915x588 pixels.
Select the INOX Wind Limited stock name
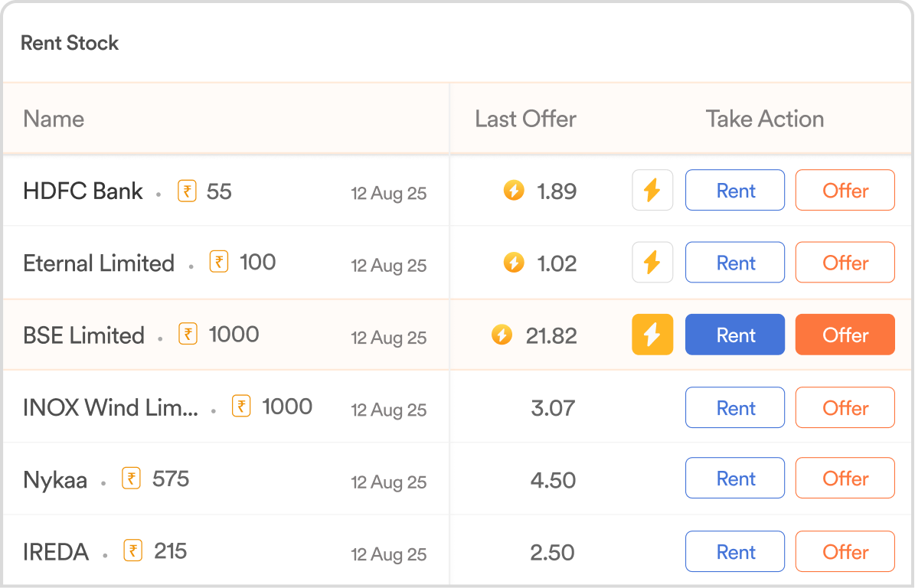pos(110,407)
